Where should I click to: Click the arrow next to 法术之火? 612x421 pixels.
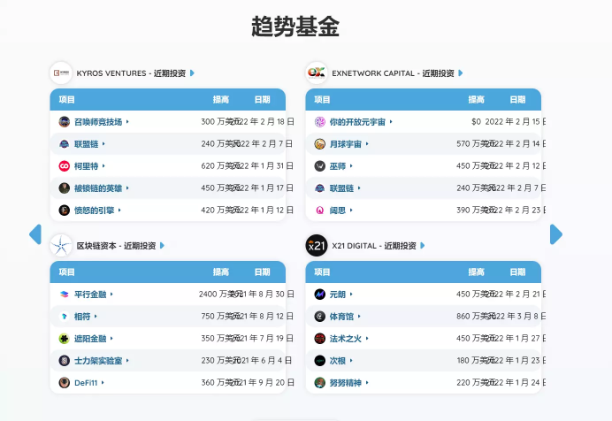coord(367,339)
